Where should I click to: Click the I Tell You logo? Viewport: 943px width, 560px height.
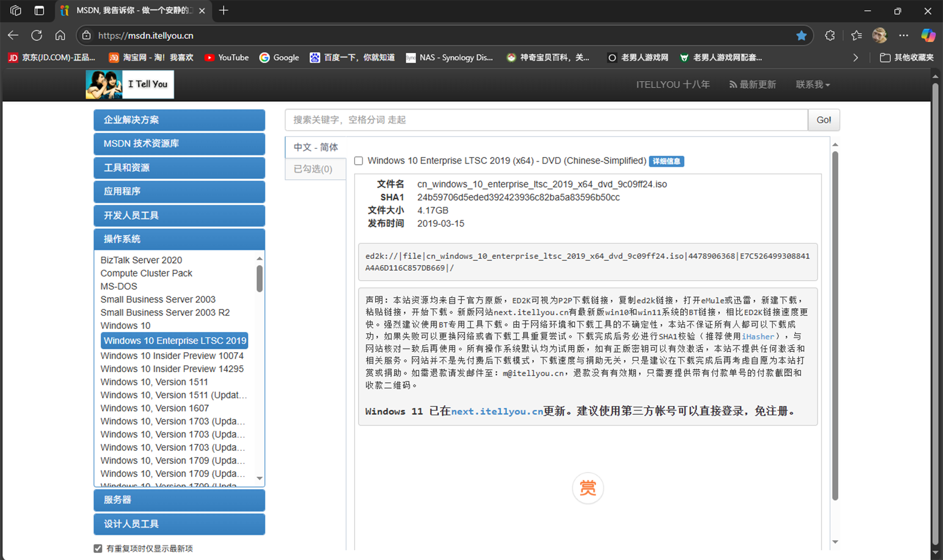[130, 84]
